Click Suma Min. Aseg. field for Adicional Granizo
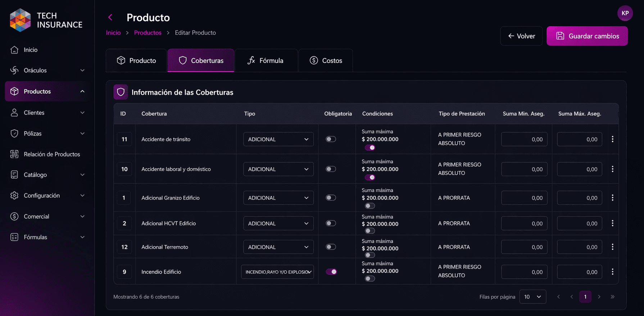This screenshot has width=644, height=316. [x=524, y=198]
